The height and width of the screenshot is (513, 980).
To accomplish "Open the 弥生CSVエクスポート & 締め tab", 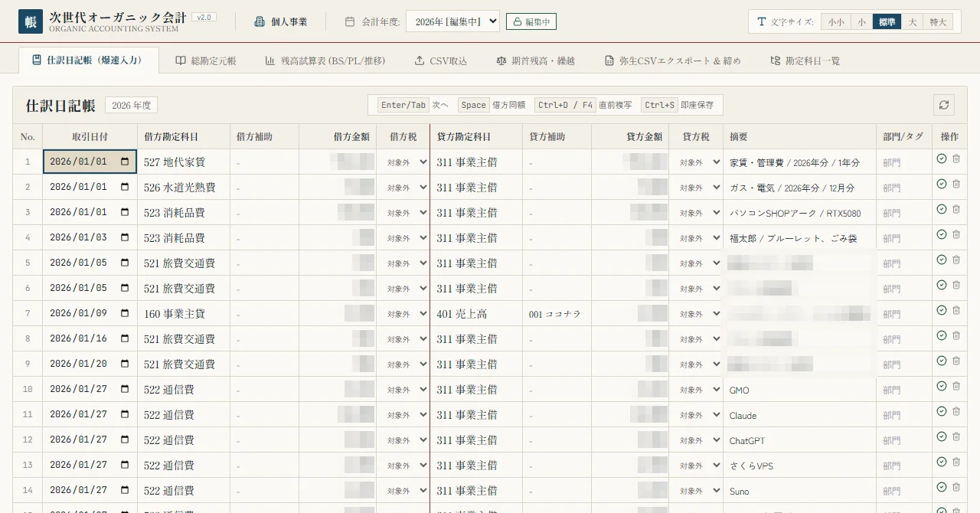I will point(672,60).
